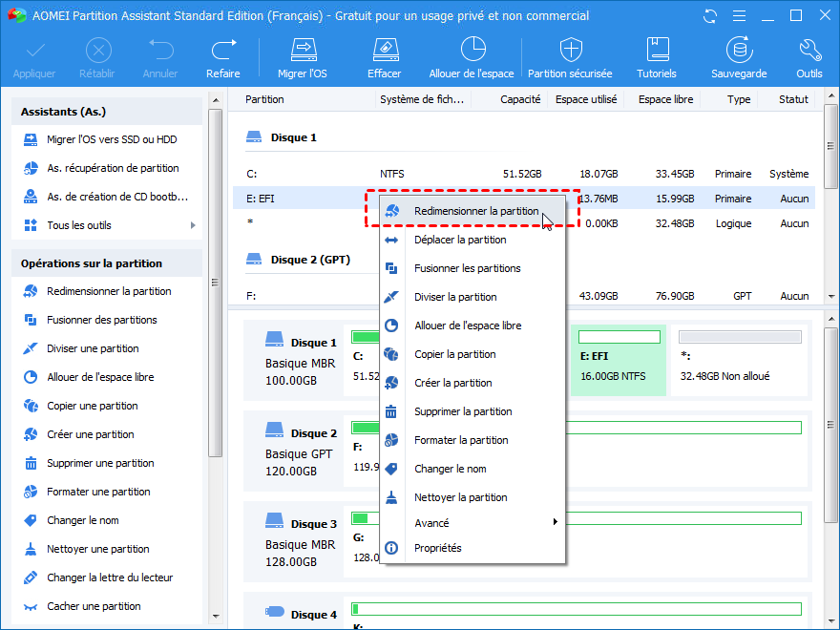
Task: Click the Migrer l'OS toolbar icon
Action: click(302, 51)
